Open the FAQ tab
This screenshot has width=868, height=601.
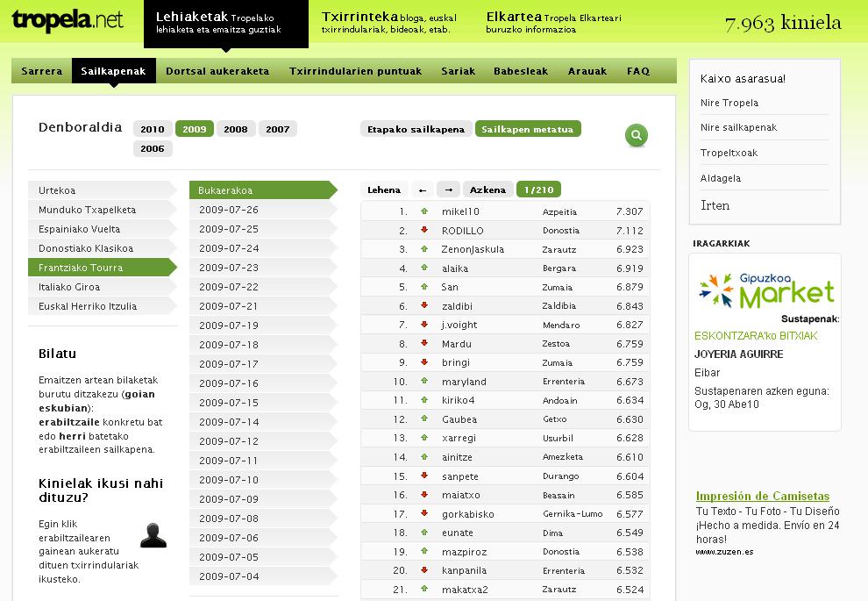638,71
